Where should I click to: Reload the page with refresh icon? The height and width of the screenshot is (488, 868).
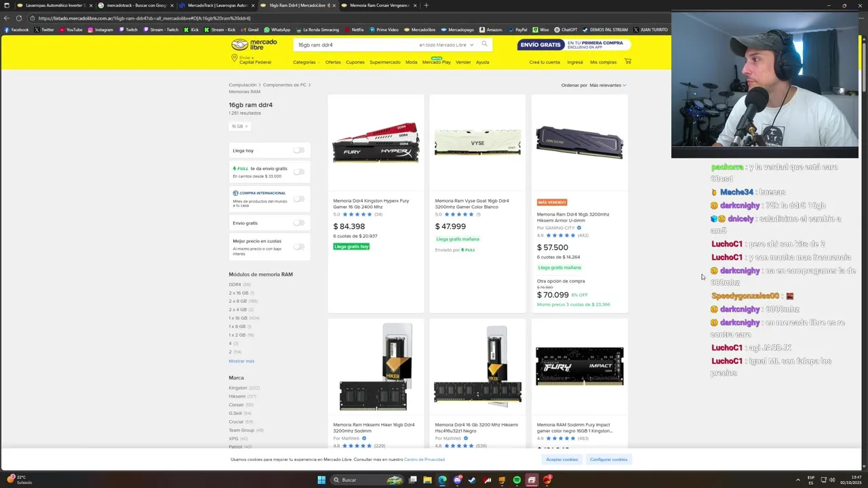18,18
